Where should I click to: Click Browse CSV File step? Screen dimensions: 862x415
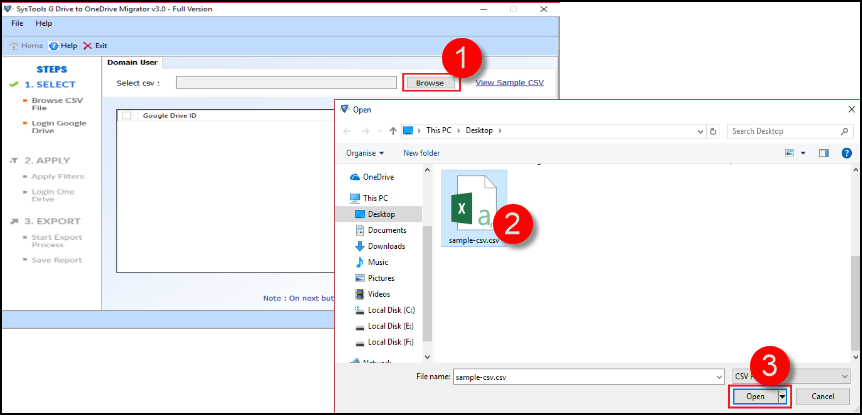coord(57,104)
